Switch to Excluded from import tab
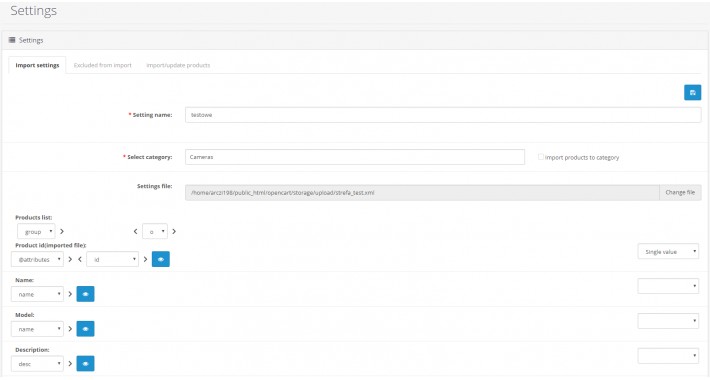The width and height of the screenshot is (710, 380). [102, 65]
